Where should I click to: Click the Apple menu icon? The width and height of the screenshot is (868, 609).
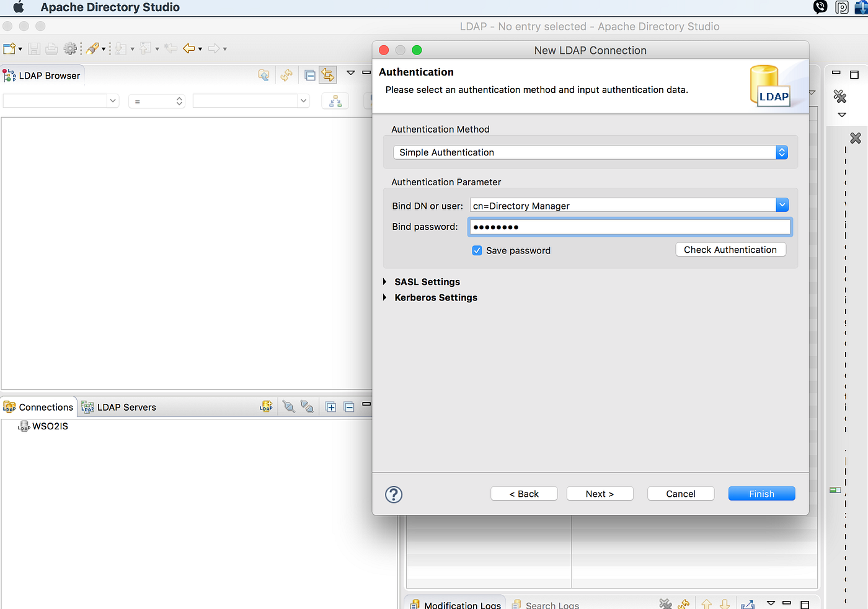[x=19, y=7]
